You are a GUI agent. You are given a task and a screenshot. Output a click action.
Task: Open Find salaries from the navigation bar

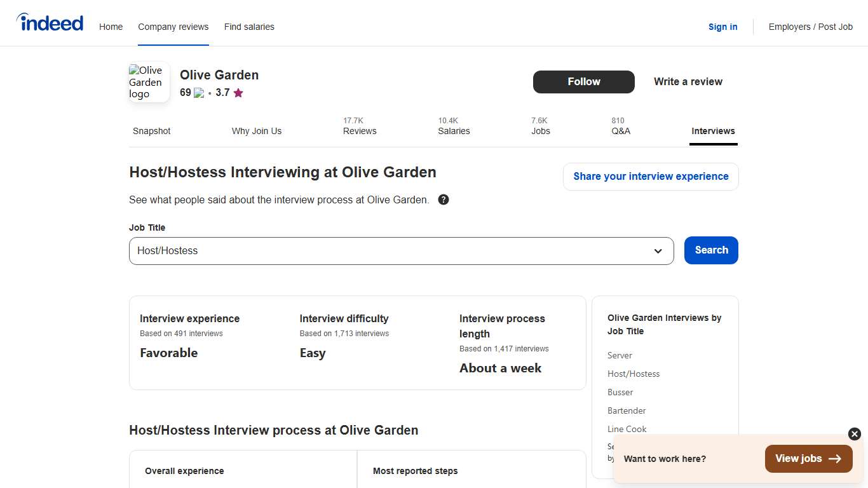tap(249, 27)
